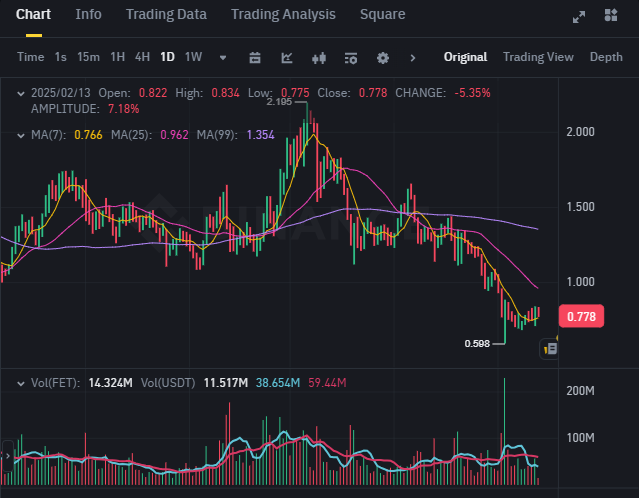The width and height of the screenshot is (639, 498).
Task: Expand the side panel arrow beside the volume chart
Action: tap(7, 456)
